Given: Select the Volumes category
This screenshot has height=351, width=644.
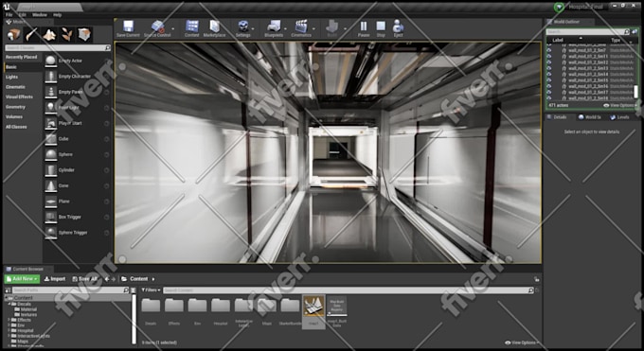Looking at the screenshot, I should click(14, 116).
